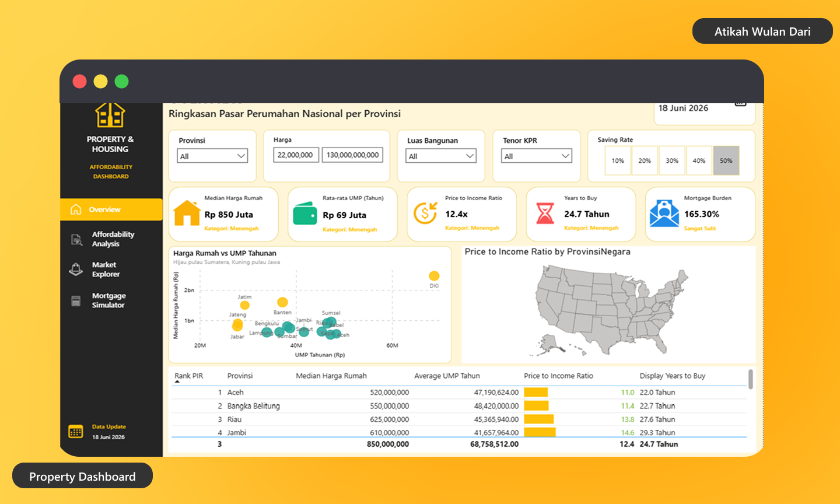The width and height of the screenshot is (840, 504).
Task: Open the Luas Bangunan dropdown
Action: [441, 156]
